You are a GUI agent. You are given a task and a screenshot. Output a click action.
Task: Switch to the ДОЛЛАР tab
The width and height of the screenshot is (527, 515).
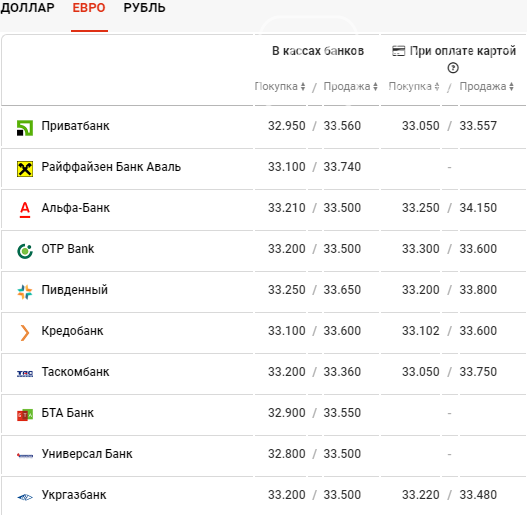[x=27, y=8]
